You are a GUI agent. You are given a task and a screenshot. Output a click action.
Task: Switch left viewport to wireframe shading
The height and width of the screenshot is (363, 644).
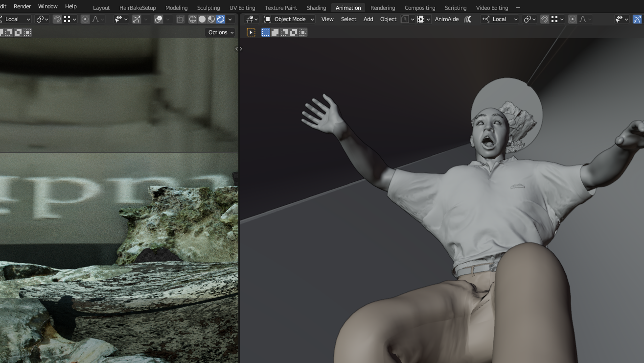point(193,19)
